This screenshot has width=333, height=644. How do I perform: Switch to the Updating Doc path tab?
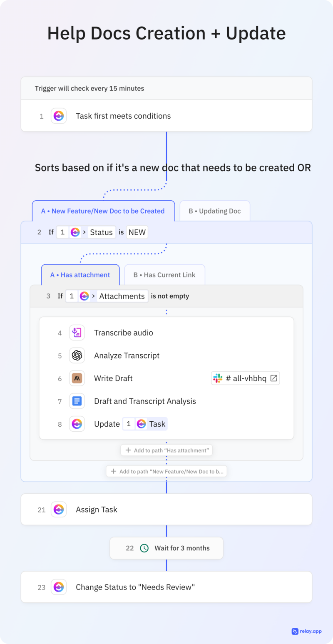coord(214,211)
